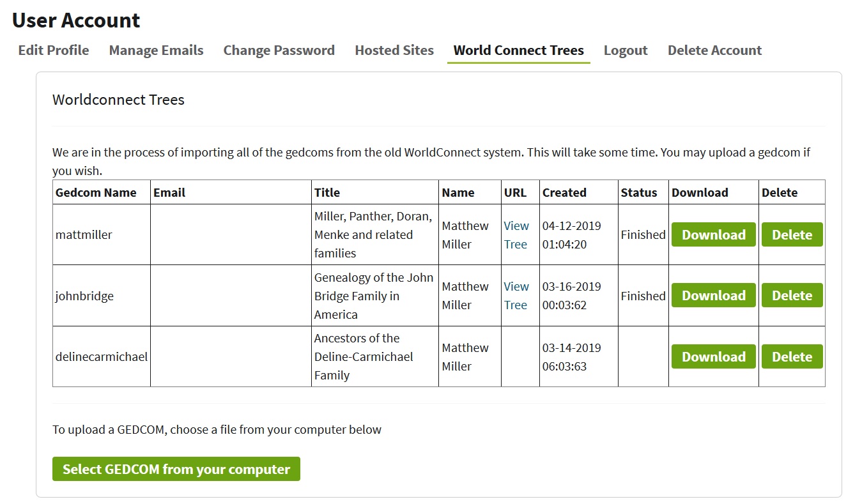
Task: Delete the johnbridge gedcom
Action: tap(792, 295)
